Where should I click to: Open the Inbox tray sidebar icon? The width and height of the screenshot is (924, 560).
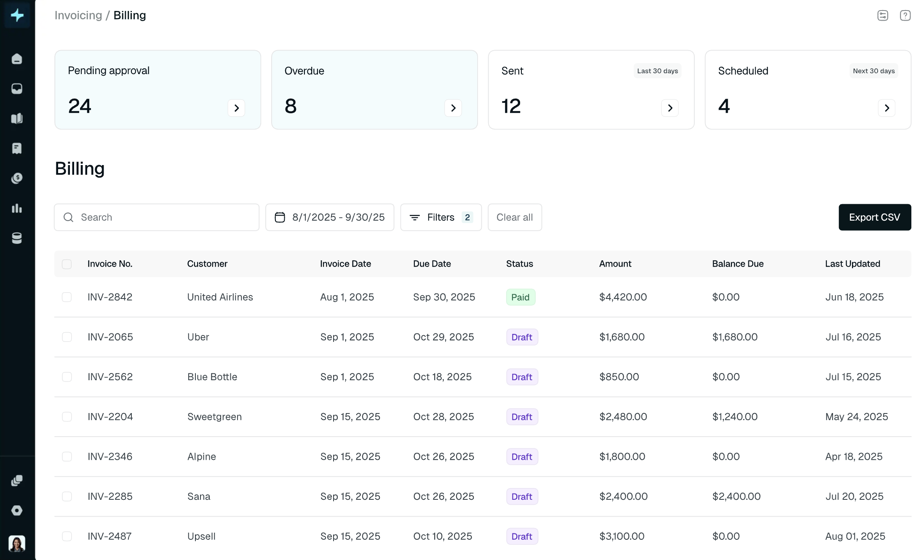[x=17, y=89]
